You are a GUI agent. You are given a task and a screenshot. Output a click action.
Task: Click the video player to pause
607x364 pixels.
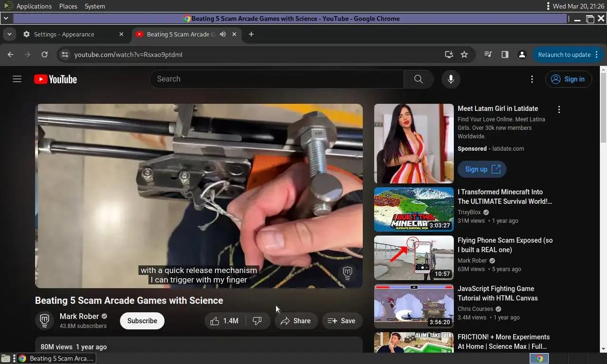199,196
